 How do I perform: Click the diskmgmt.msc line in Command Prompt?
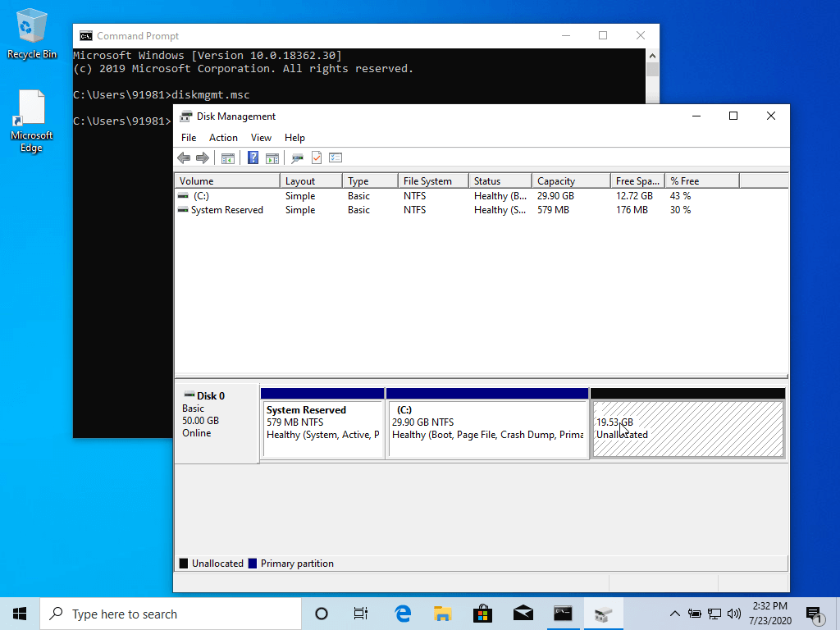pyautogui.click(x=162, y=95)
